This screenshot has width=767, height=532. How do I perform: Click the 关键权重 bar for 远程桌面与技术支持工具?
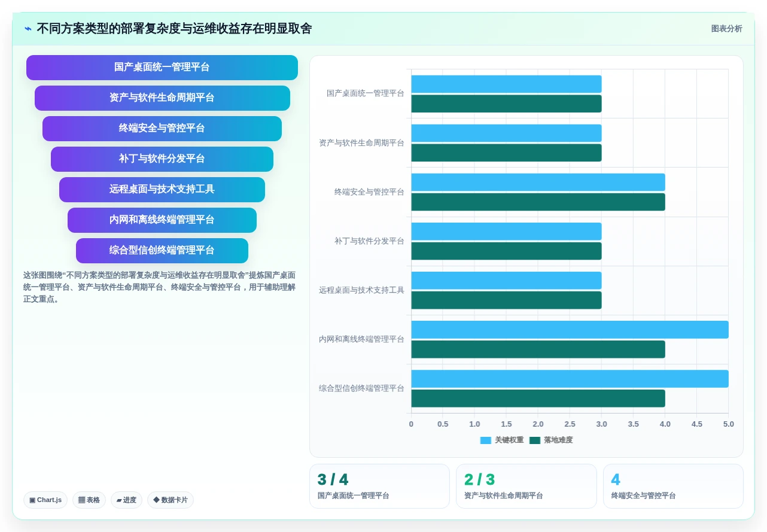coord(506,281)
